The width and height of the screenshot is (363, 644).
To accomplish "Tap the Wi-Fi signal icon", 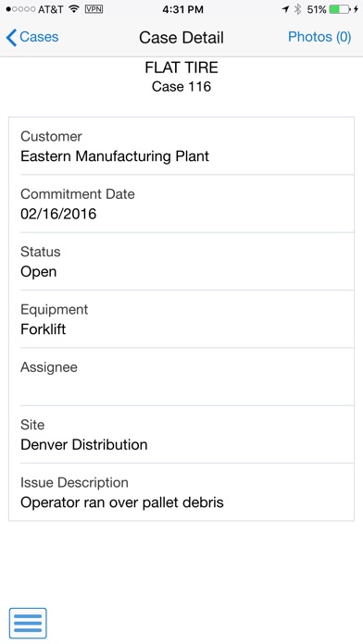I will 74,8.
